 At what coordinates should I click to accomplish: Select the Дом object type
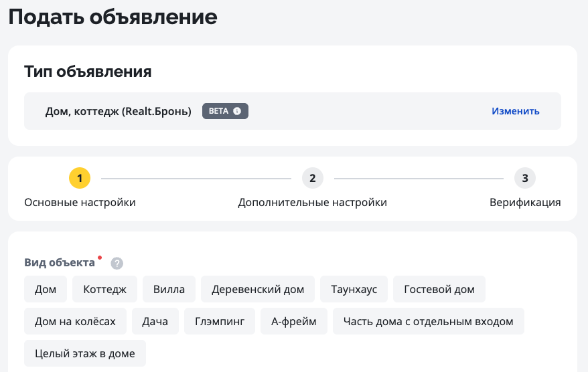46,289
